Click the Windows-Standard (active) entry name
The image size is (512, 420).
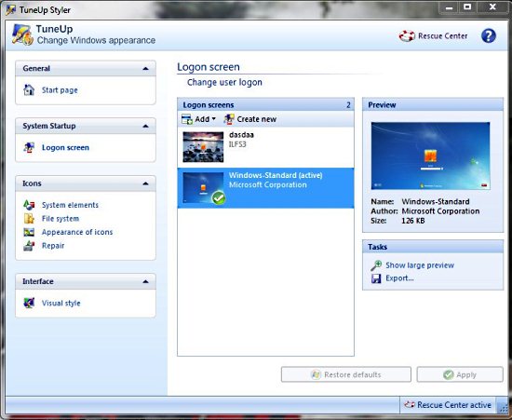coord(276,175)
